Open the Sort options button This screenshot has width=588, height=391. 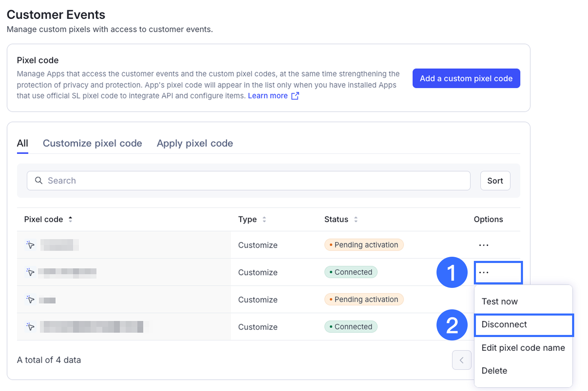[495, 181]
